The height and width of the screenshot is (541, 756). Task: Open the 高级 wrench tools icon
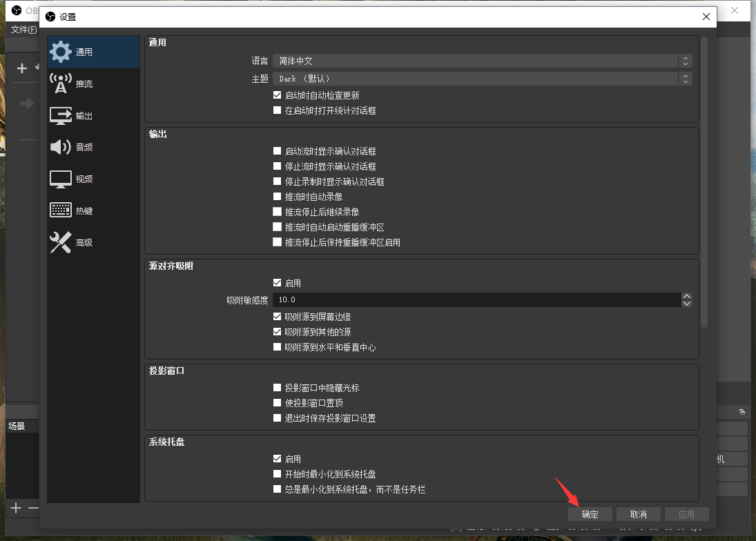coord(61,242)
